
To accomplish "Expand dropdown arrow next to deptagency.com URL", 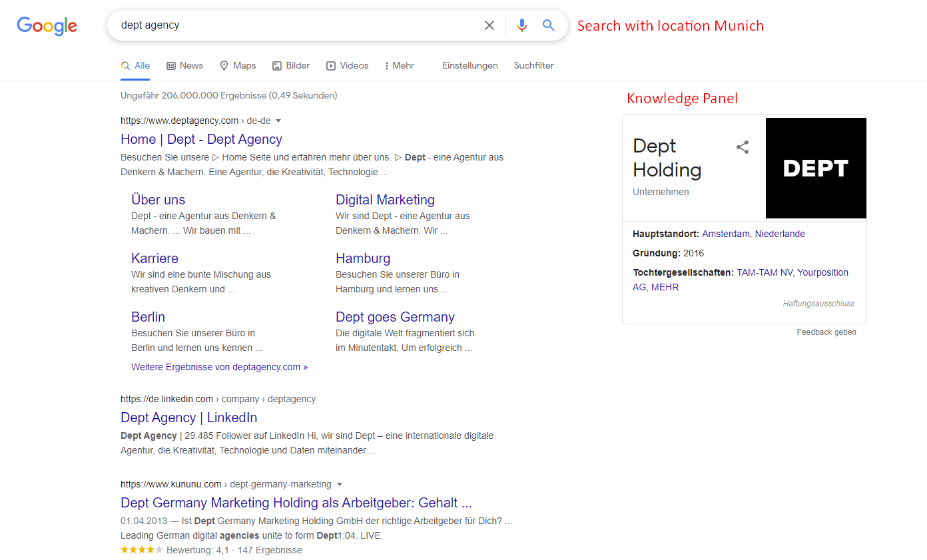I will click(x=278, y=121).
